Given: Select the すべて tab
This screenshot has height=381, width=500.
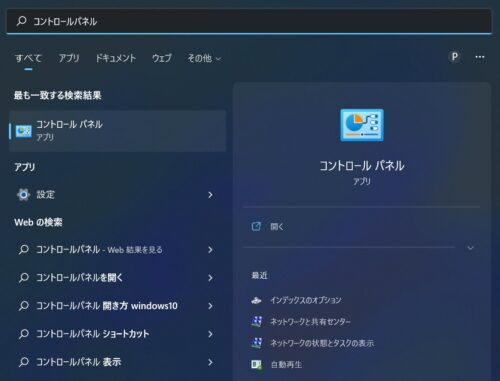Looking at the screenshot, I should (28, 58).
